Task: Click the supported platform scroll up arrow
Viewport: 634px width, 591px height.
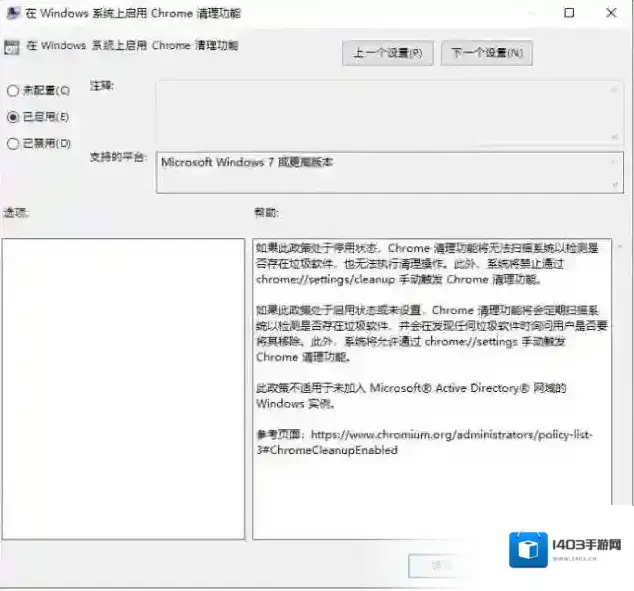Action: point(615,161)
